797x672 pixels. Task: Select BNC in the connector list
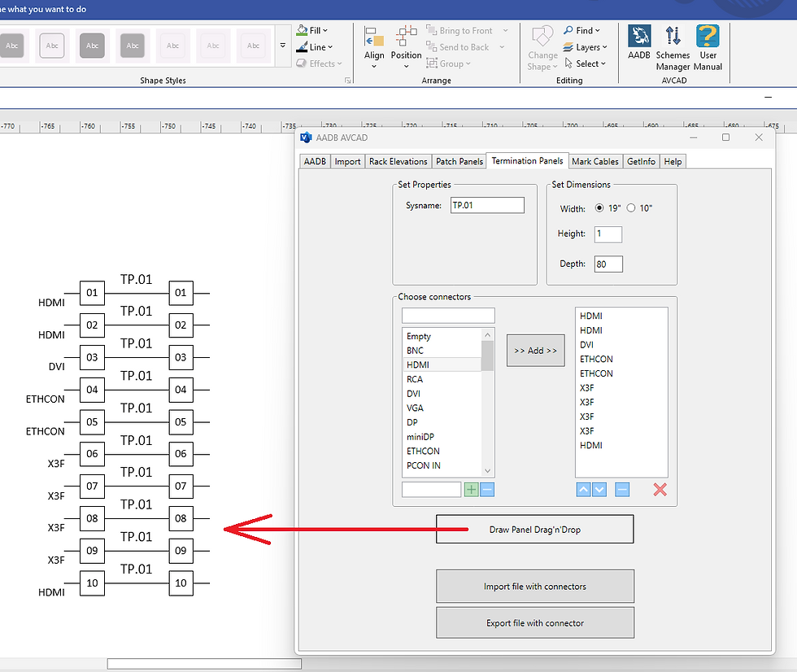[x=442, y=350]
